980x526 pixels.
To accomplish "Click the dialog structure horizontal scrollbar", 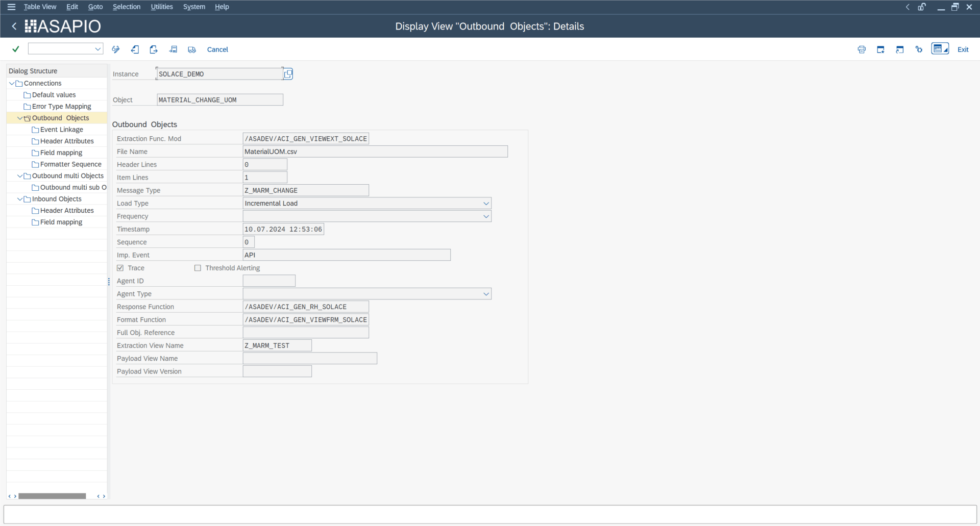I will click(52, 496).
